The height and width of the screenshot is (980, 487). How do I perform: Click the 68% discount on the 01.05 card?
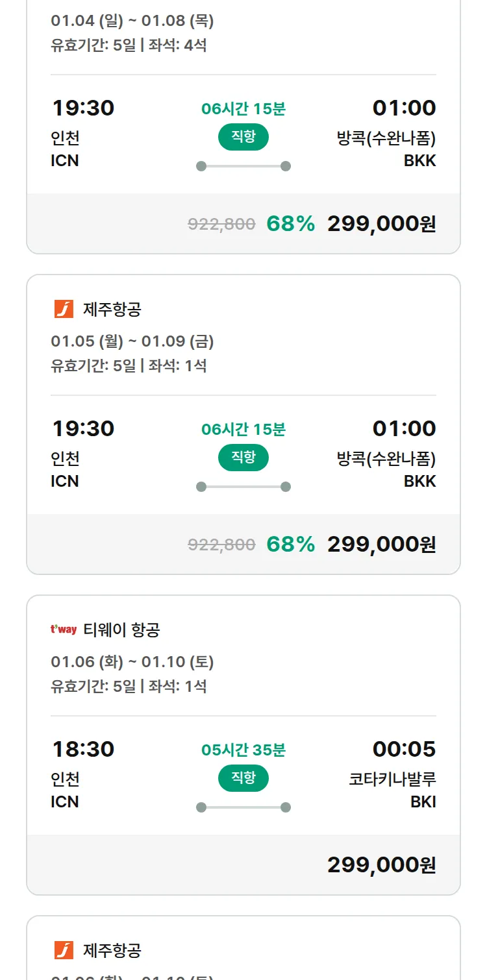[290, 544]
